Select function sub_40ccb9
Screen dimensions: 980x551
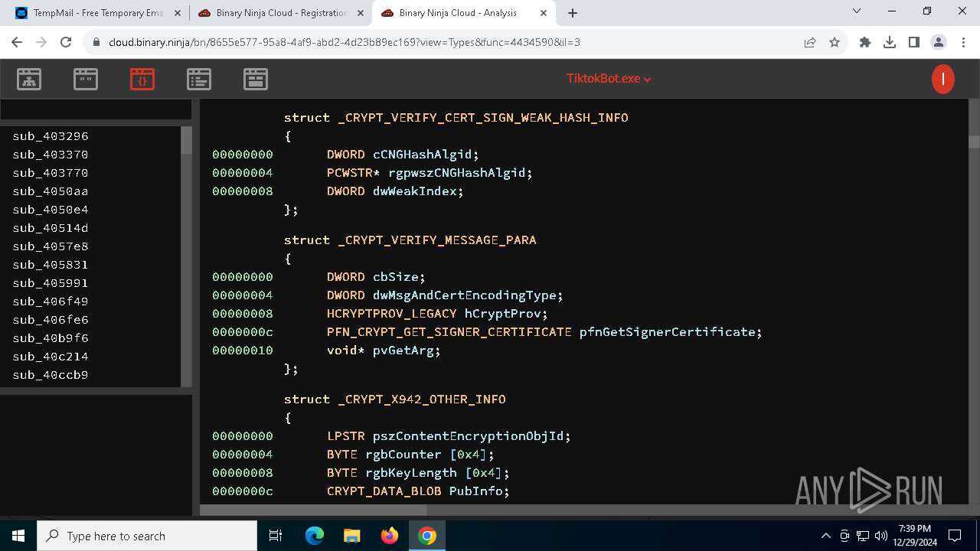51,375
